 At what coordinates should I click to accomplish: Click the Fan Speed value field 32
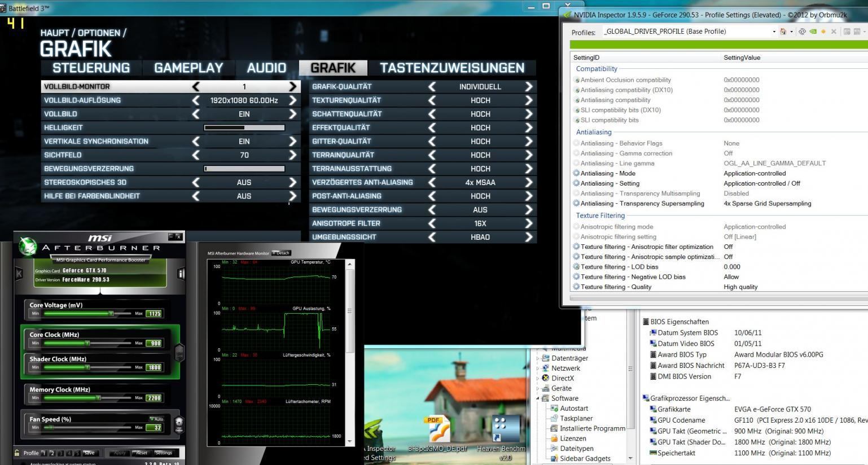pyautogui.click(x=154, y=427)
